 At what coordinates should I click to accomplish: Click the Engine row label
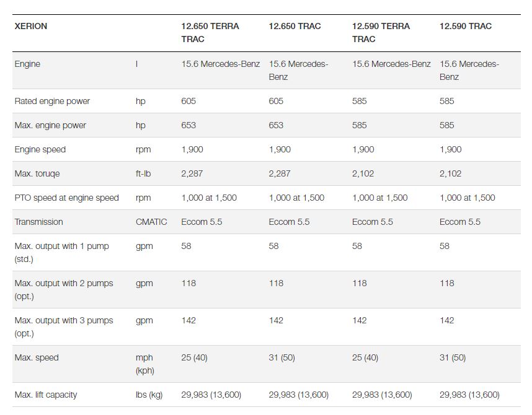tap(27, 64)
